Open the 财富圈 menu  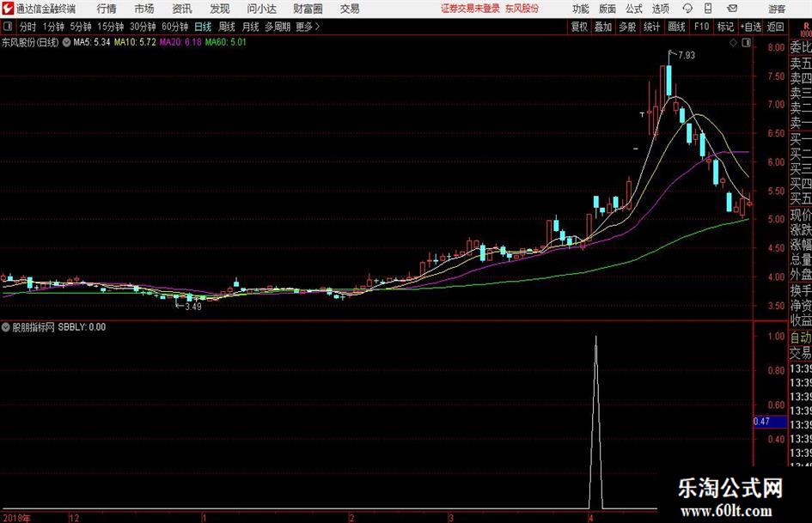point(308,9)
